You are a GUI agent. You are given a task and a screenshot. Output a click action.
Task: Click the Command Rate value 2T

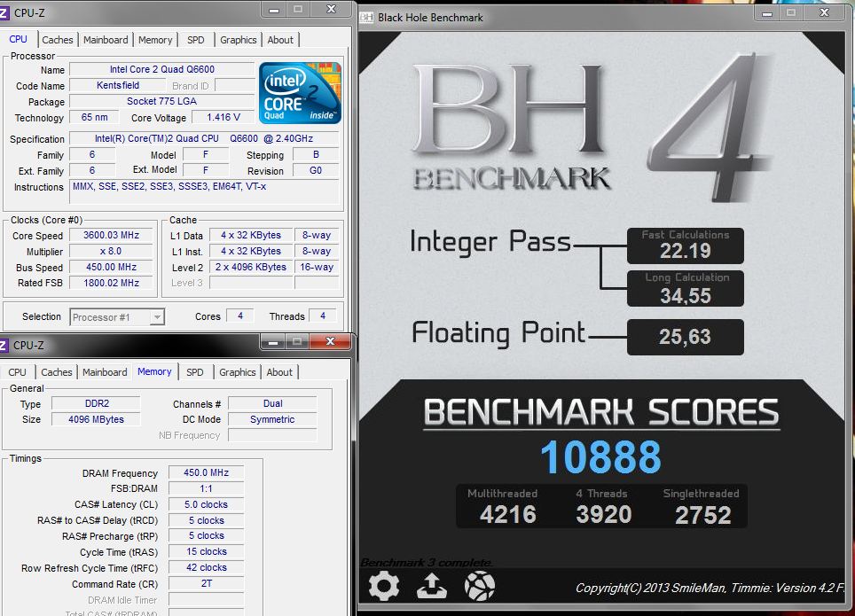point(206,583)
